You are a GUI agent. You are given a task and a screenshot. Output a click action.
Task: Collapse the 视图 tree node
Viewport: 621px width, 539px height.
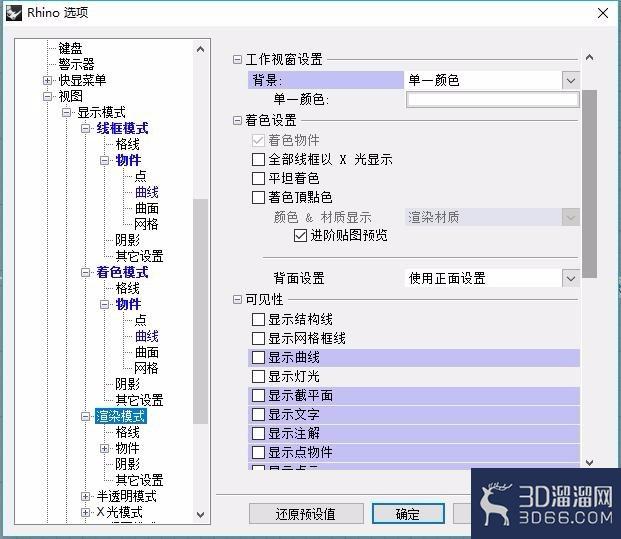click(x=48, y=96)
